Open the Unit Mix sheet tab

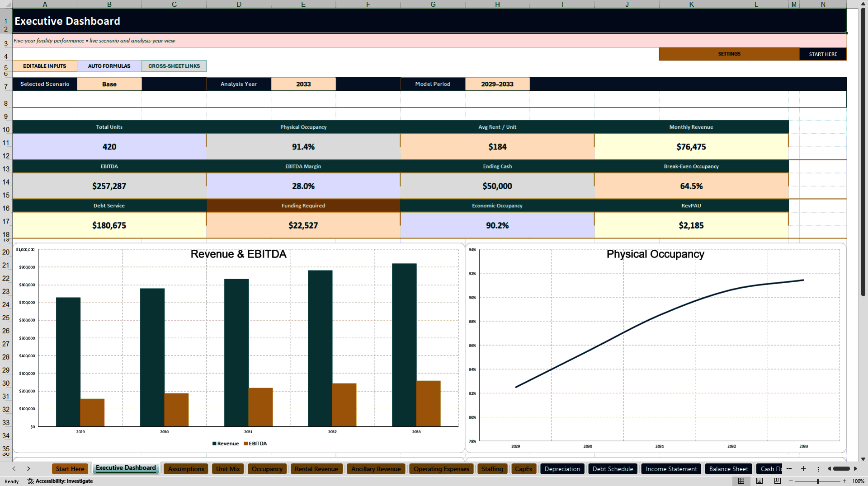coord(228,469)
